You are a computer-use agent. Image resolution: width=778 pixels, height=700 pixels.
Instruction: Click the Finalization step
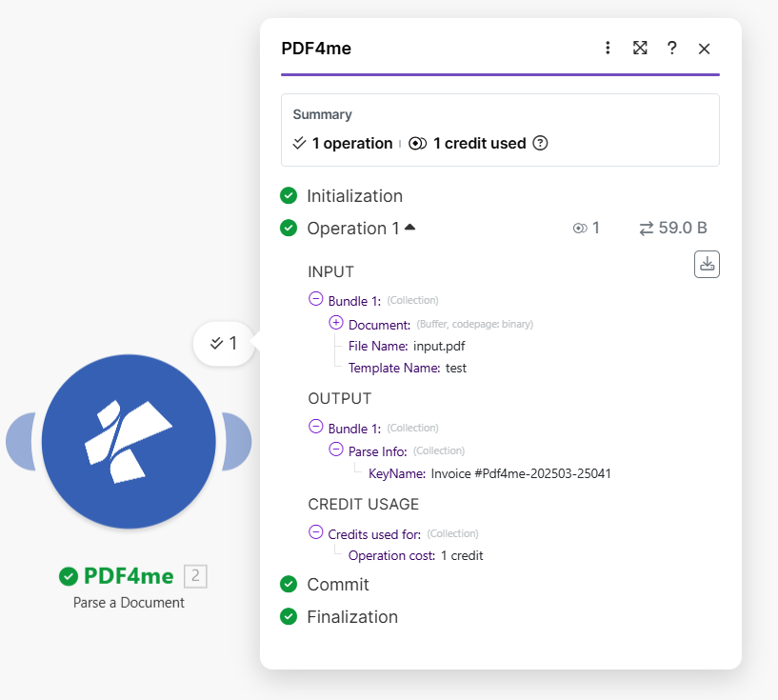click(351, 617)
